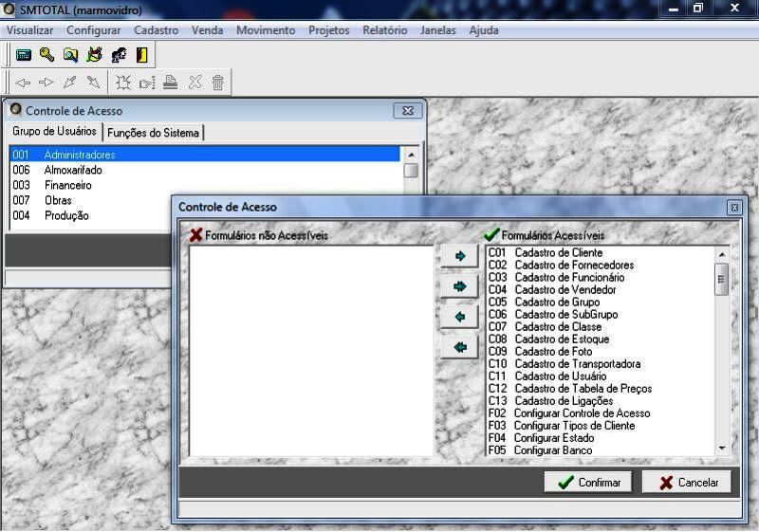Select C11 Cadastro de Usuário

(601, 376)
